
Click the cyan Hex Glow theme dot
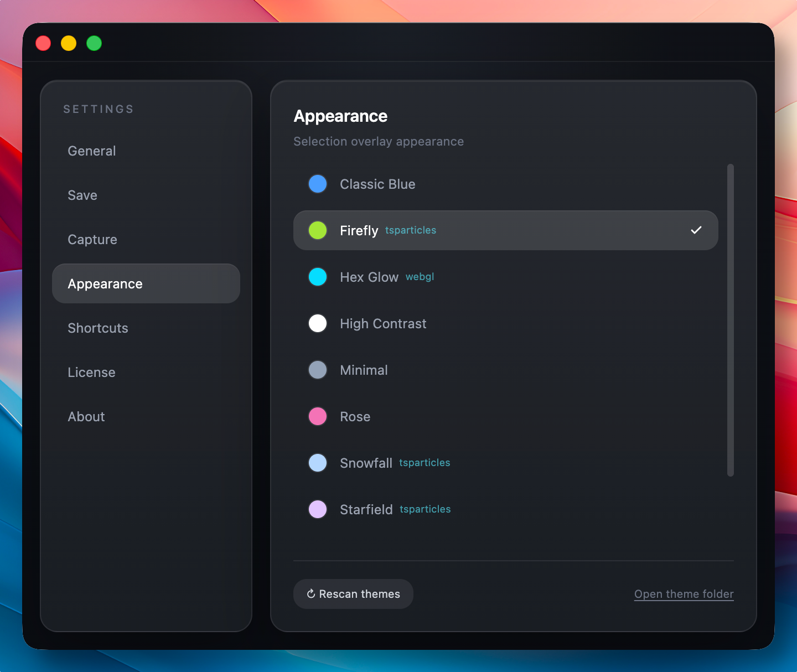pos(318,277)
